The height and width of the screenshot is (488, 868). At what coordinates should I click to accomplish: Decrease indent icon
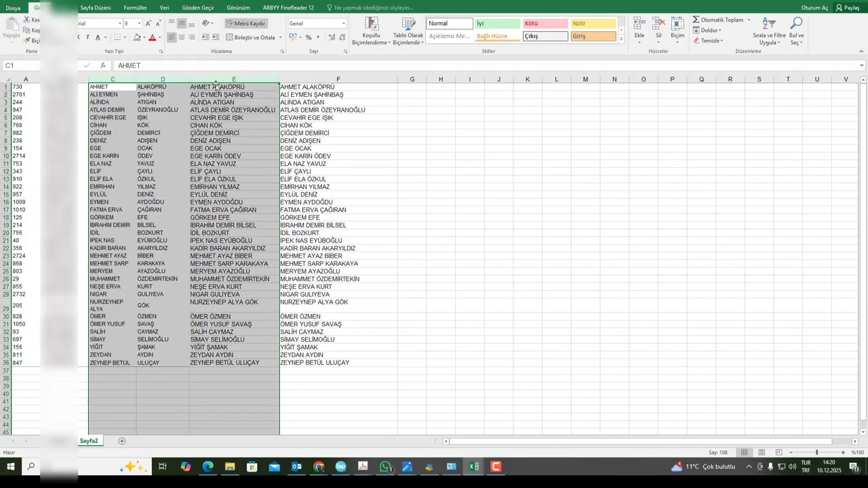pyautogui.click(x=205, y=37)
